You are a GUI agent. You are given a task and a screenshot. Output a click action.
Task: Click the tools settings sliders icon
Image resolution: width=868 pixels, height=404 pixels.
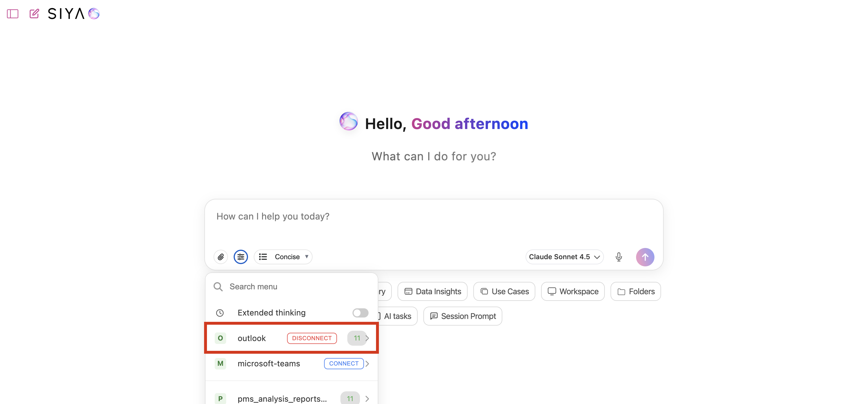pyautogui.click(x=241, y=257)
